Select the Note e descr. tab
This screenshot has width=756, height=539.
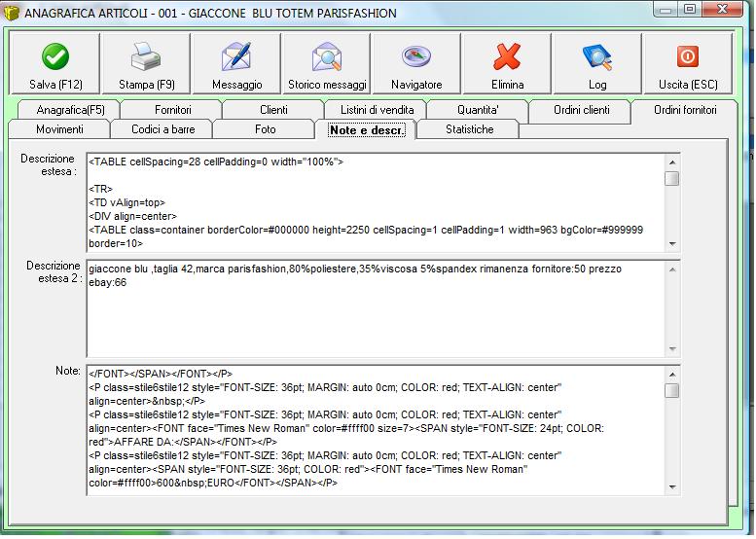point(367,129)
